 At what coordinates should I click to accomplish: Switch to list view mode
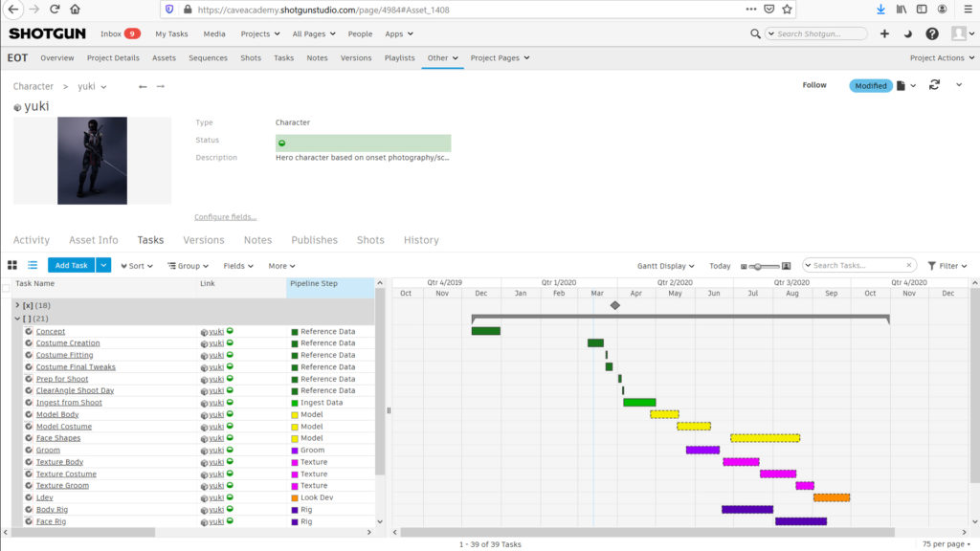[x=33, y=266]
